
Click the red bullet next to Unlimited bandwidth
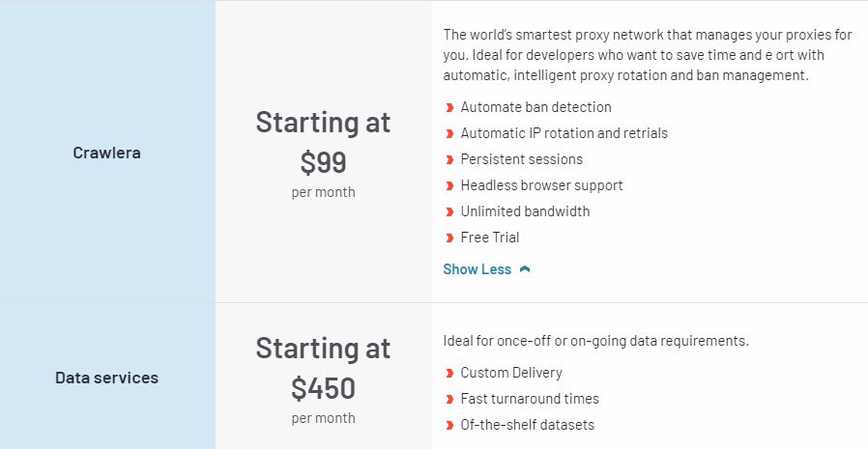click(449, 211)
